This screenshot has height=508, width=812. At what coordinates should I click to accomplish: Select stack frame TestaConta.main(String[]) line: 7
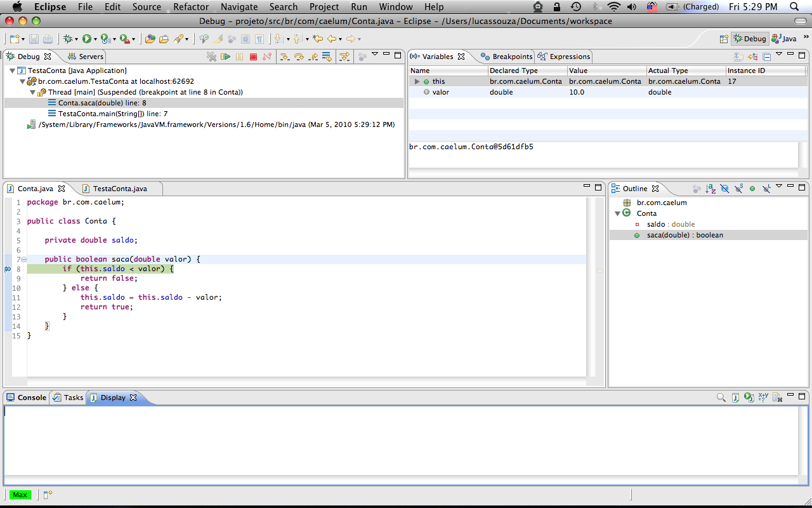tap(113, 114)
